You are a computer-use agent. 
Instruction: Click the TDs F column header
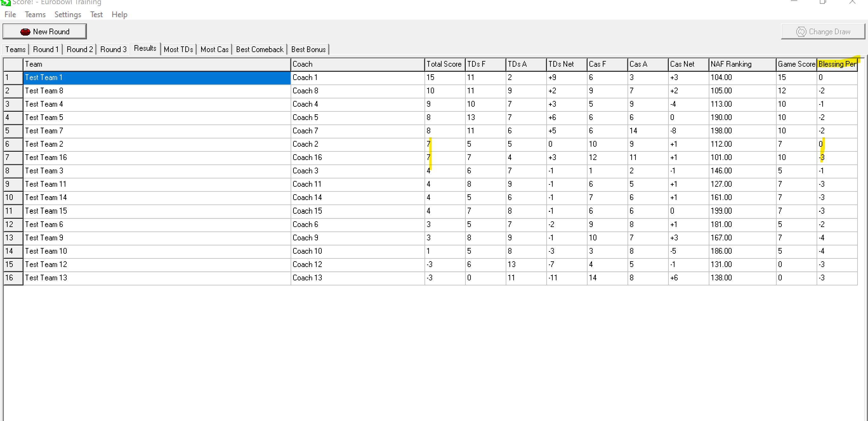[485, 64]
